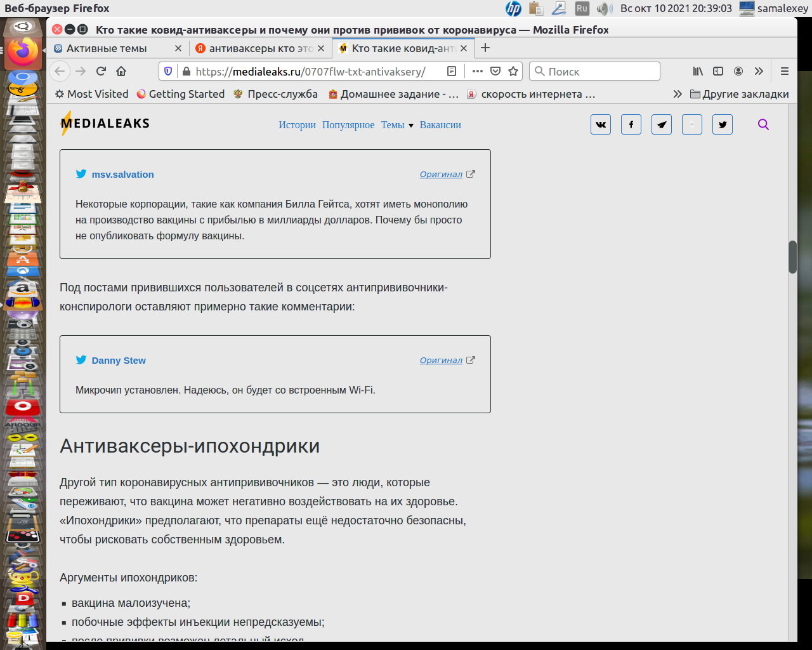
Task: Open the Другие закладки folder
Action: [x=740, y=94]
